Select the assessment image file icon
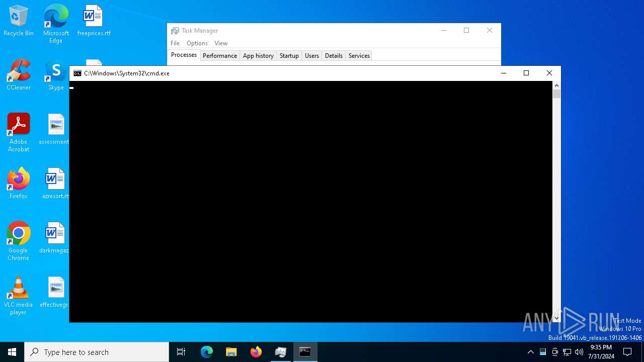The height and width of the screenshot is (362, 644). [54, 130]
